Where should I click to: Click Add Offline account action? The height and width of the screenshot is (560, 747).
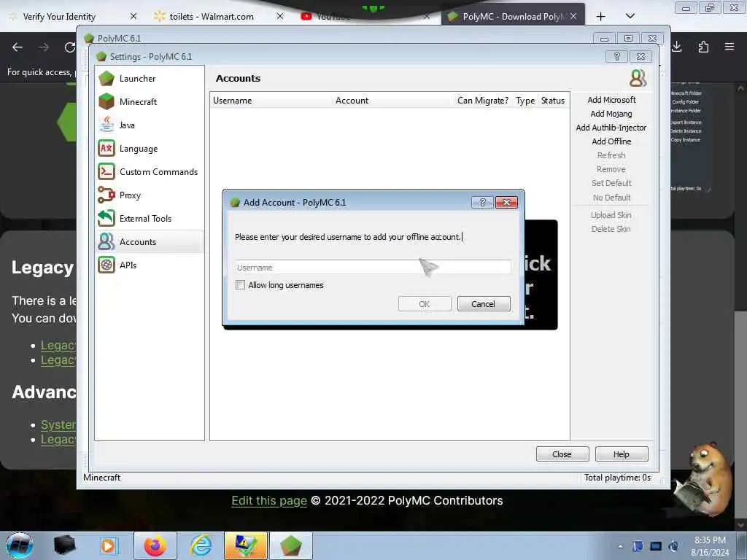click(611, 141)
